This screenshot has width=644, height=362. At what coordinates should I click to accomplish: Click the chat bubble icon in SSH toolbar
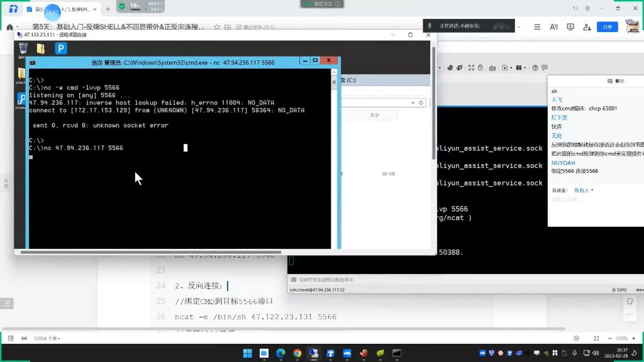coord(545,68)
